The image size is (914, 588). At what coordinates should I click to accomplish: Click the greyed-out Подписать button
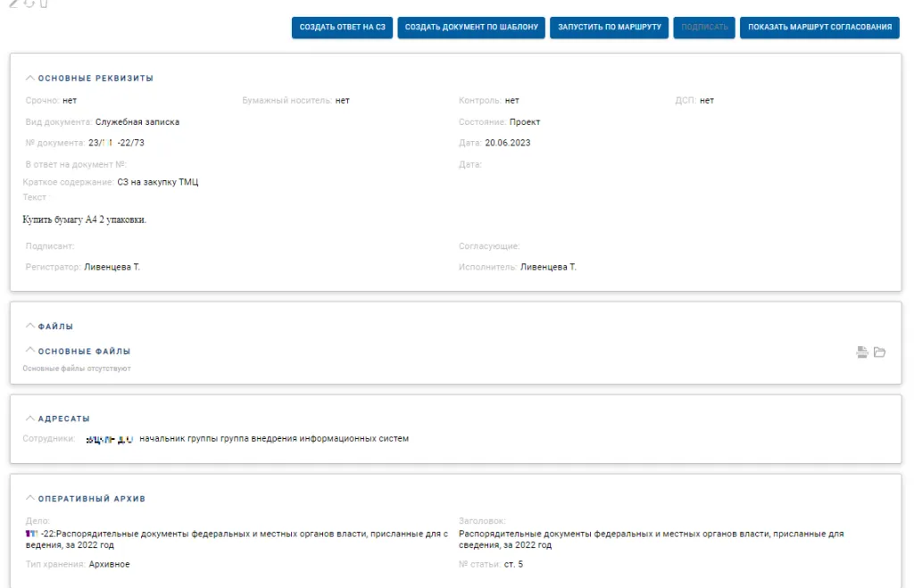704,28
